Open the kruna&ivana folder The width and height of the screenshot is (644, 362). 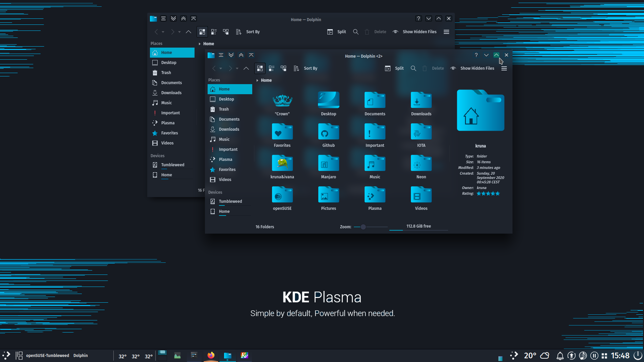(282, 167)
